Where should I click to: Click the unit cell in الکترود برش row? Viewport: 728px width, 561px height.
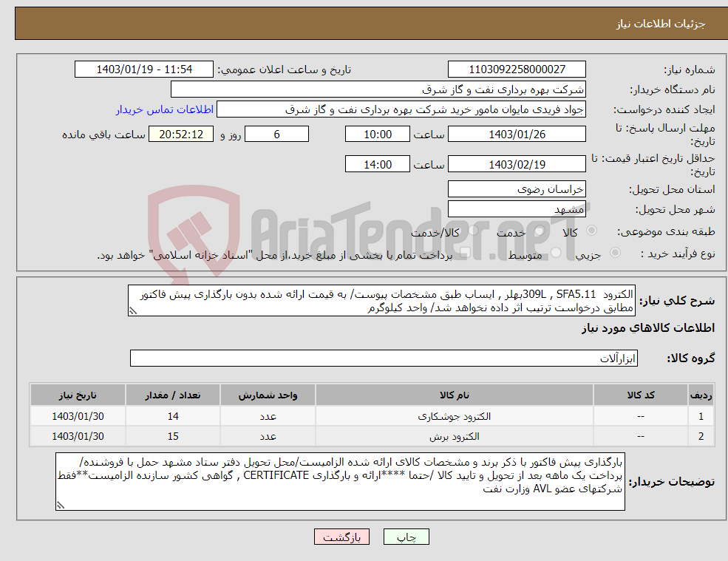(268, 437)
